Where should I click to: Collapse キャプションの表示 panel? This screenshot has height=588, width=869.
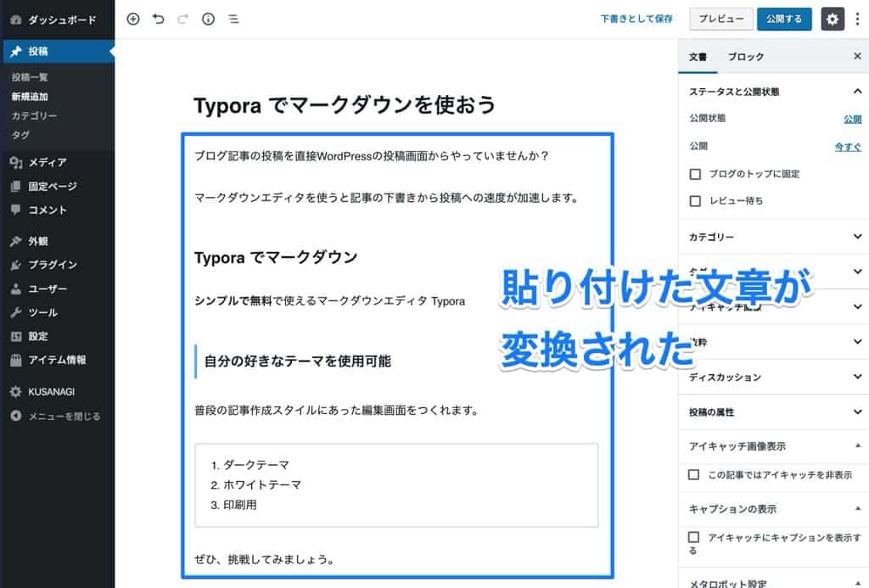pyautogui.click(x=773, y=509)
